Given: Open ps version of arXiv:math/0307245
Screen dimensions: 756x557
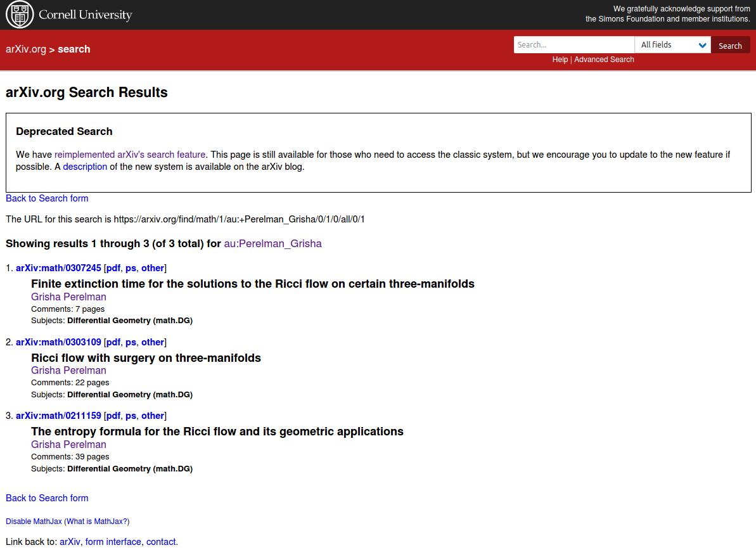Looking at the screenshot, I should click(x=131, y=268).
